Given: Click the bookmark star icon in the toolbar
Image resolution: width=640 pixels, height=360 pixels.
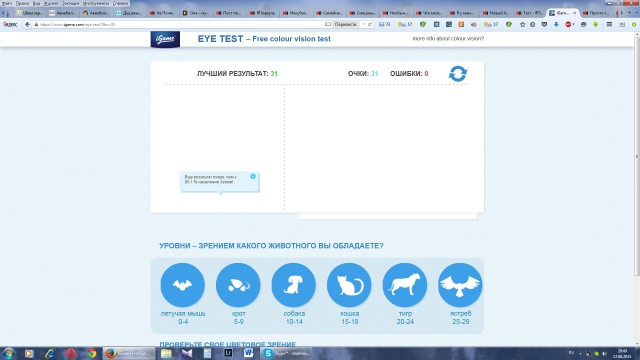Looking at the screenshot, I should pos(522,24).
